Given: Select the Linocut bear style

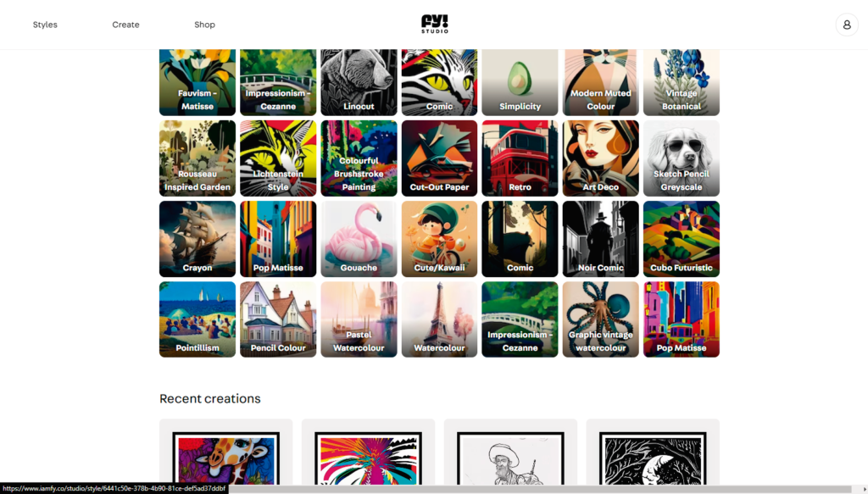Looking at the screenshot, I should pos(359,82).
